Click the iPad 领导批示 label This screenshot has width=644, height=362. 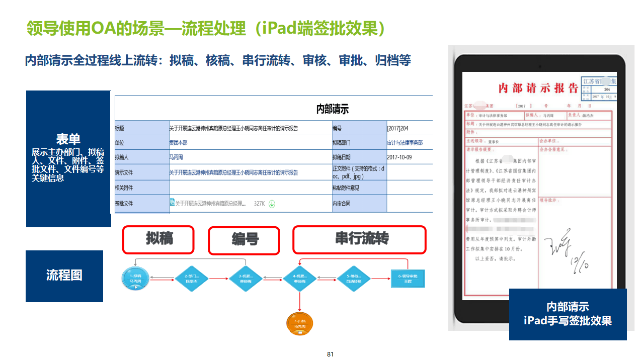tap(550, 200)
